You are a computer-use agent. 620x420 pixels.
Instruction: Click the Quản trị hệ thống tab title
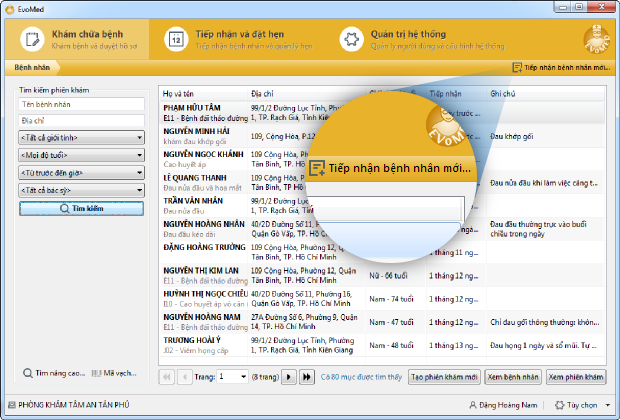pos(408,34)
